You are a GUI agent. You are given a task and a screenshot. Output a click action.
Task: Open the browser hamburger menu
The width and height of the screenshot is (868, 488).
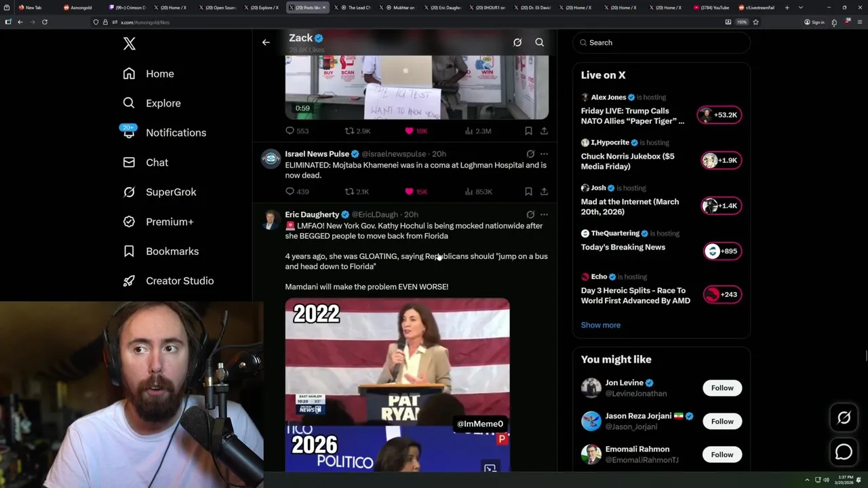[x=859, y=22]
